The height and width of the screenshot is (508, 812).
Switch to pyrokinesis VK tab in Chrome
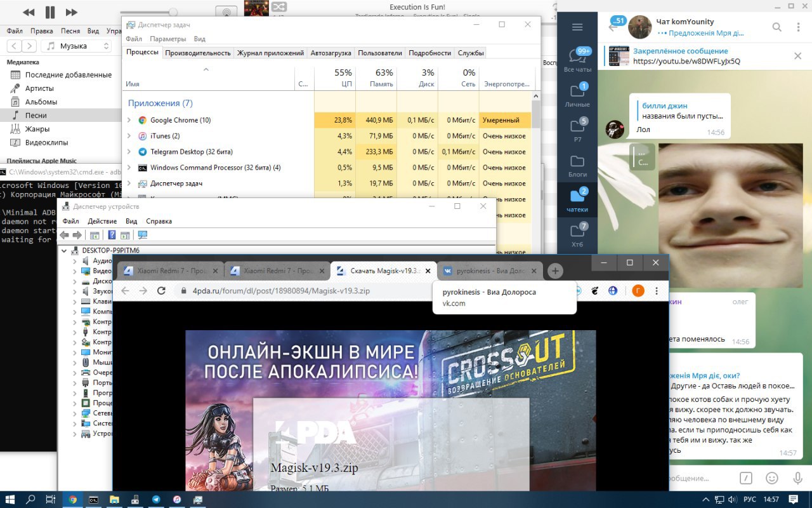click(x=490, y=271)
